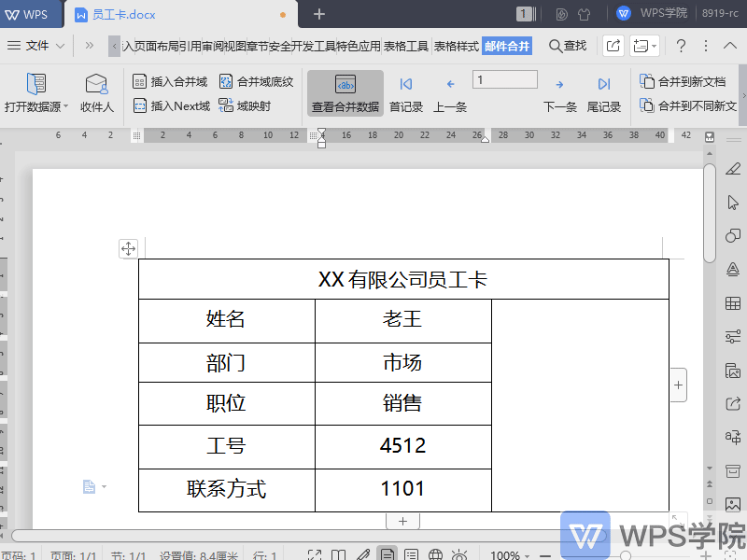Open the table icon in sidebar

733,302
